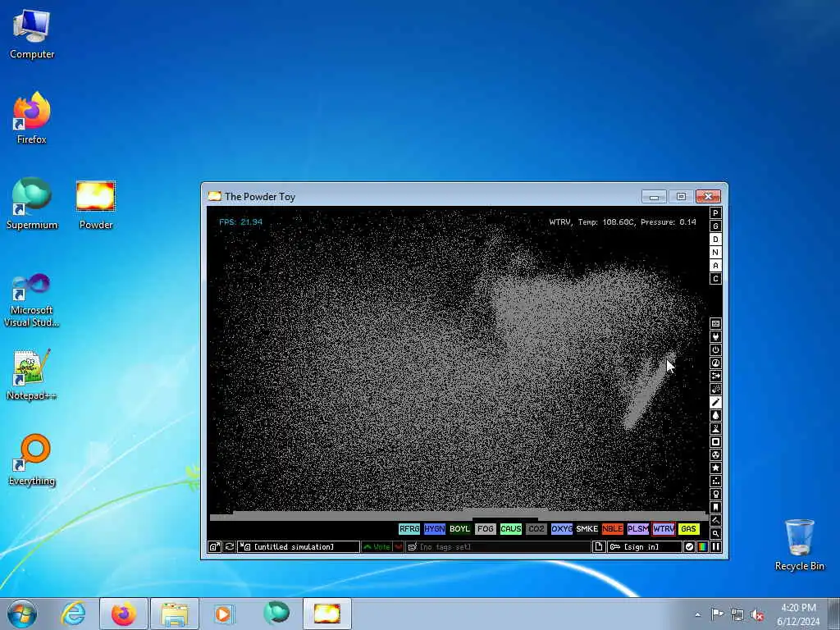The image size is (840, 630).
Task: Open the Powered Materials menu
Action: pyautogui.click(x=715, y=349)
